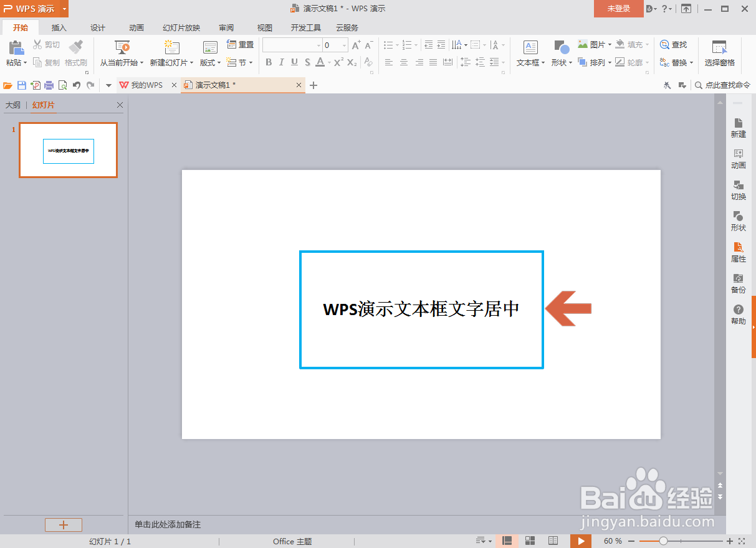756x548 pixels.
Task: Click the Cut (剪切) scissors button
Action: pos(46,45)
